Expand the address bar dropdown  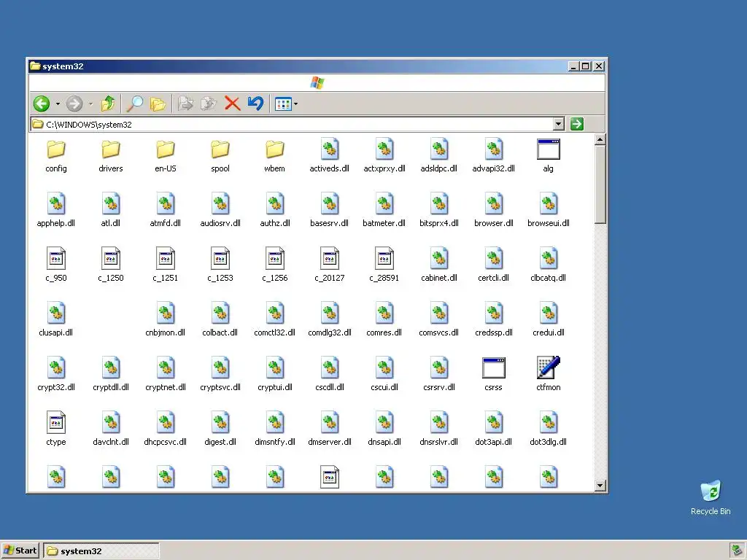pos(559,124)
